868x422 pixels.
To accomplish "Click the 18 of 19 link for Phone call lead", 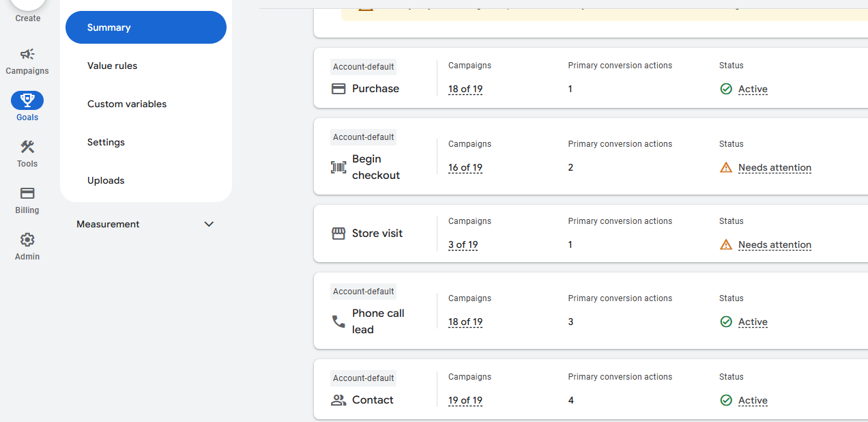I will (x=465, y=322).
